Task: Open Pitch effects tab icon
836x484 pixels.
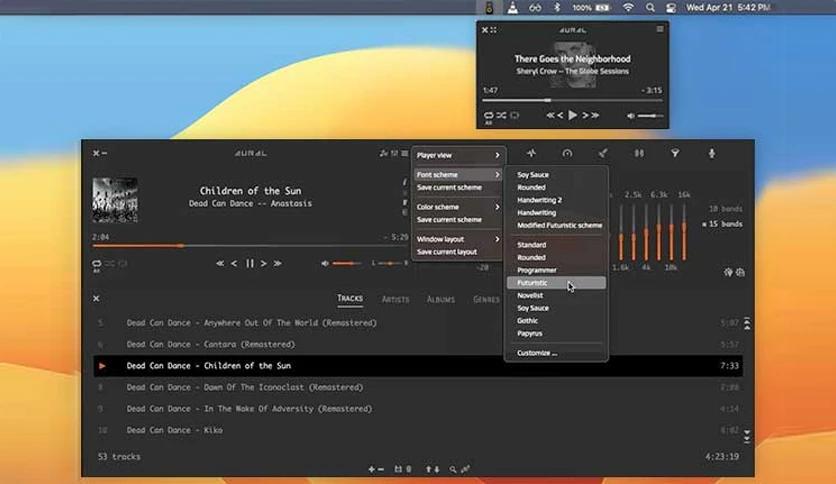Action: (531, 154)
